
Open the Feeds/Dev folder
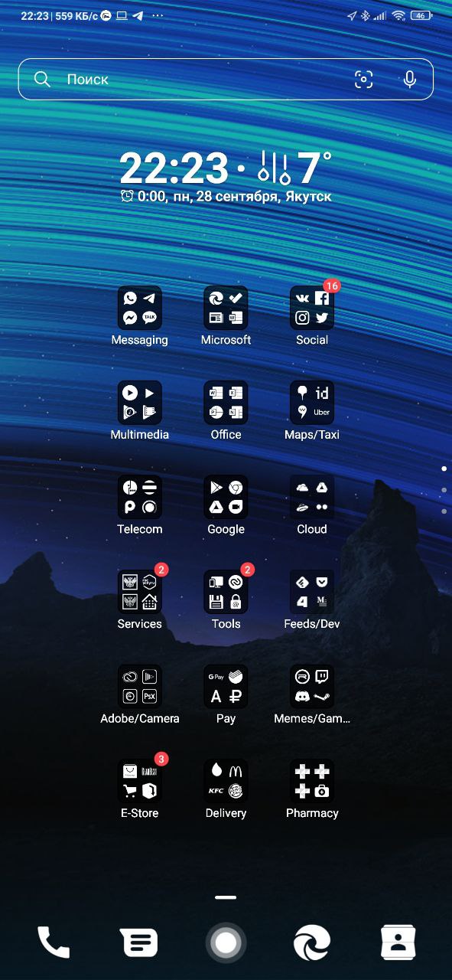312,593
